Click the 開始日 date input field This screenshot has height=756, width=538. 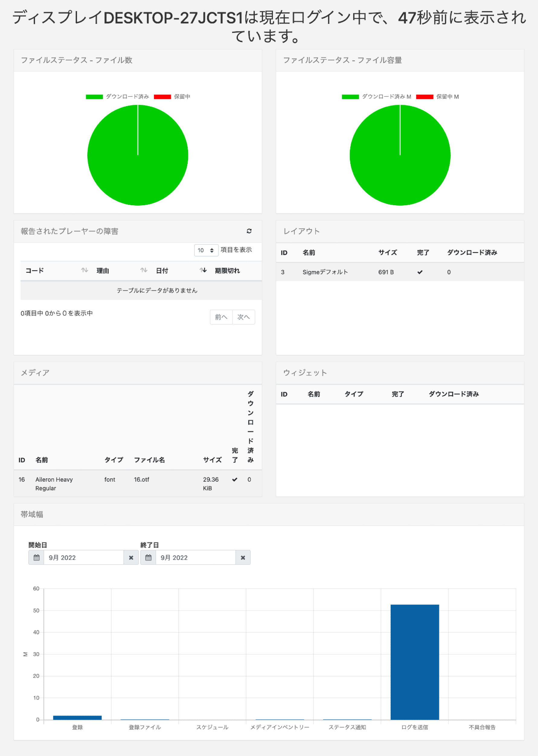[84, 557]
